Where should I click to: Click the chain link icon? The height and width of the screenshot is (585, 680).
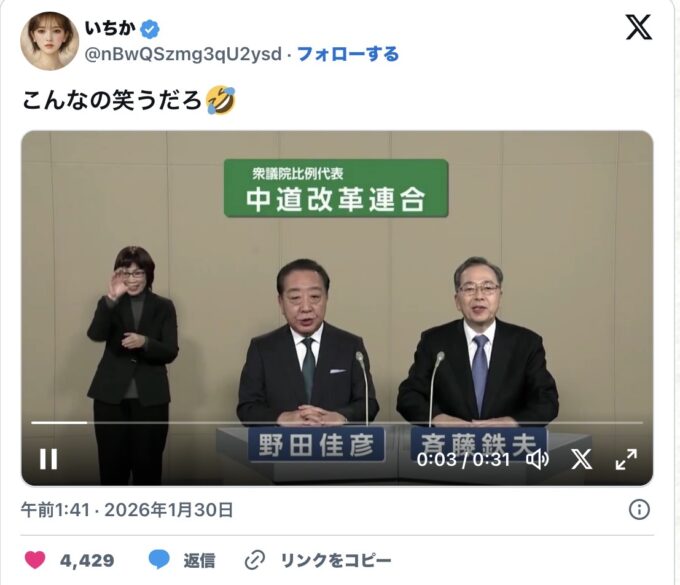point(255,560)
